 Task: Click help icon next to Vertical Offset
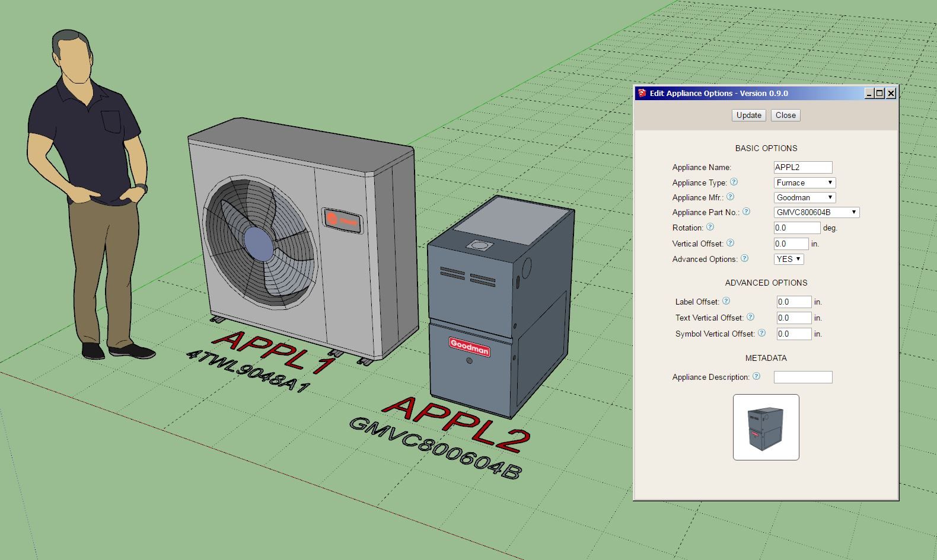(731, 243)
